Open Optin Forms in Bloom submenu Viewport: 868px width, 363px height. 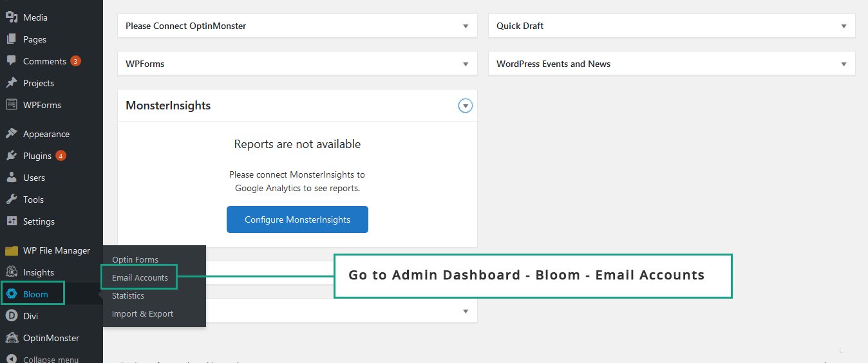tap(135, 260)
